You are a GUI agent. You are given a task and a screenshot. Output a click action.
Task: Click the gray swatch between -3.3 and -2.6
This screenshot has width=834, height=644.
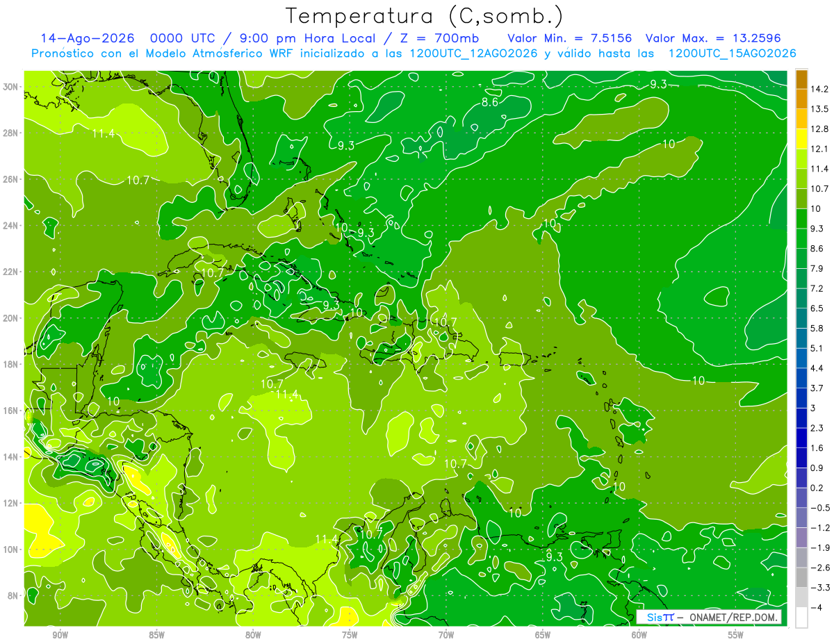click(x=801, y=578)
